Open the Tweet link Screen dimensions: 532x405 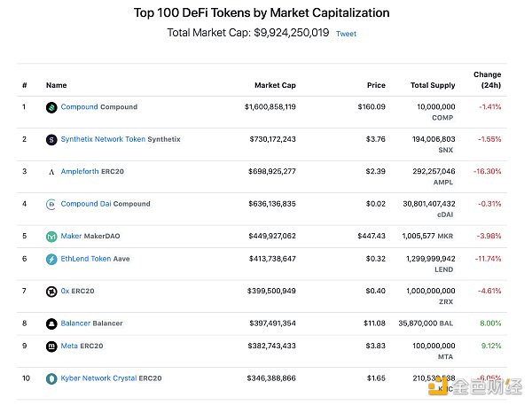click(x=346, y=34)
